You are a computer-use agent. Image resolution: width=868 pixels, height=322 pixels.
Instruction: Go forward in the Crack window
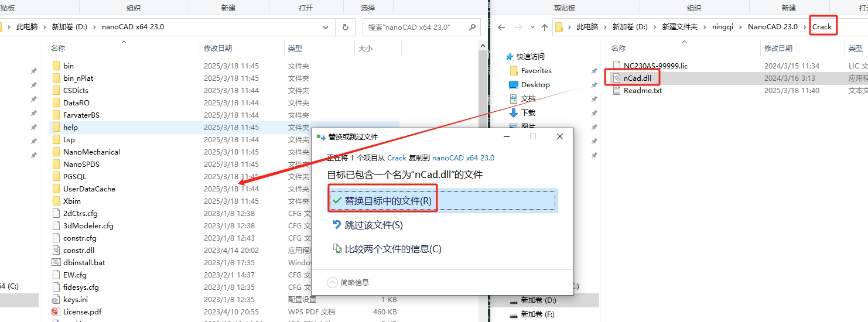coord(519,27)
